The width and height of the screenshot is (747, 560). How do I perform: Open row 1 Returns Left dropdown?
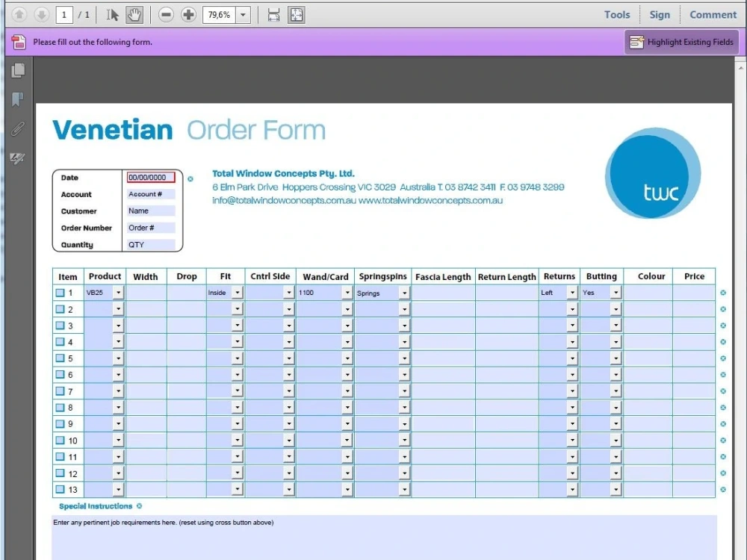pyautogui.click(x=572, y=293)
